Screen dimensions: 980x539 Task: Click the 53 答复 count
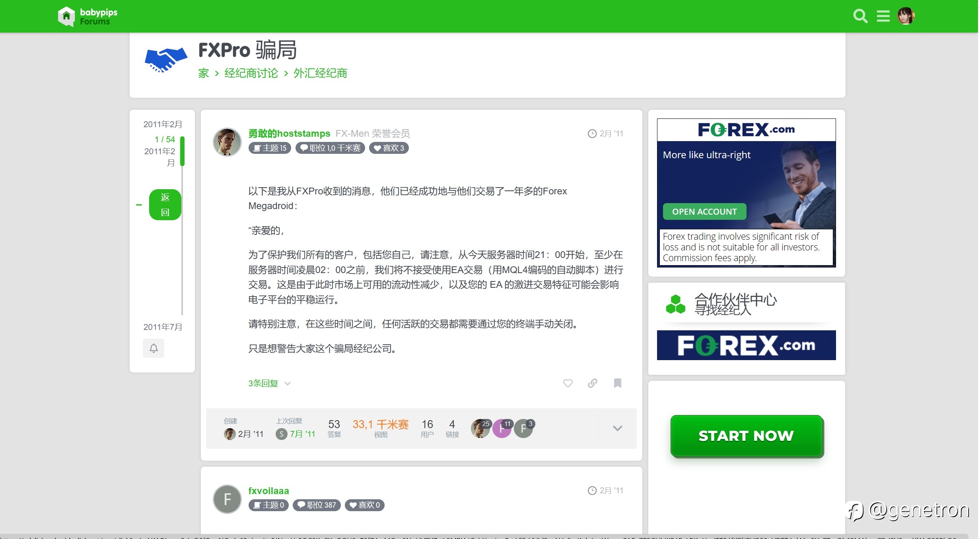334,428
